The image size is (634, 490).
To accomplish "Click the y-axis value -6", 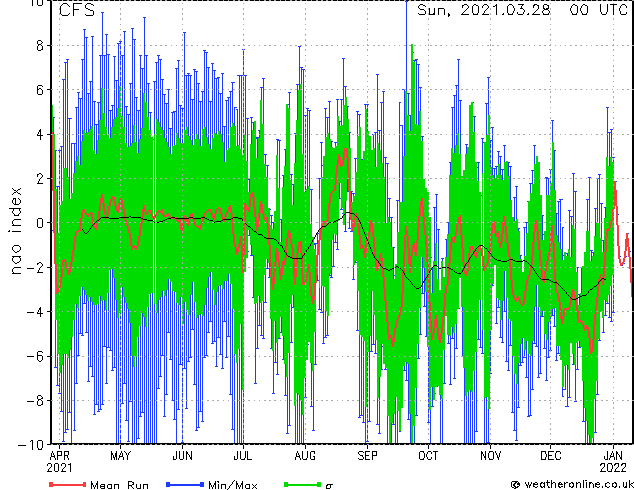I will [35, 356].
